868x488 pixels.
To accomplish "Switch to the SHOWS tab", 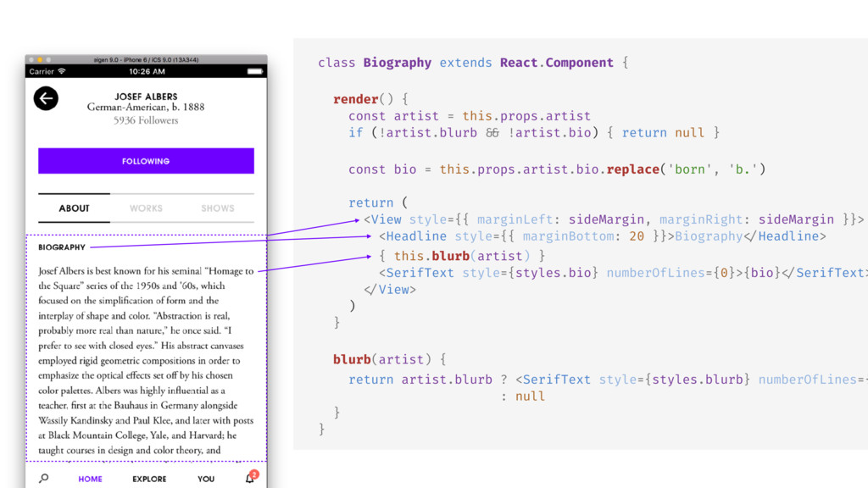I will pyautogui.click(x=218, y=208).
